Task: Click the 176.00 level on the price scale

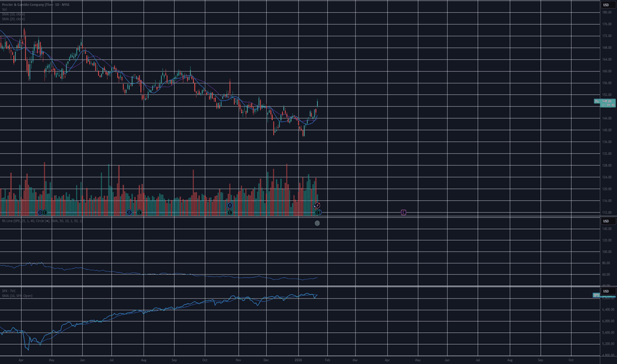Action: click(606, 24)
